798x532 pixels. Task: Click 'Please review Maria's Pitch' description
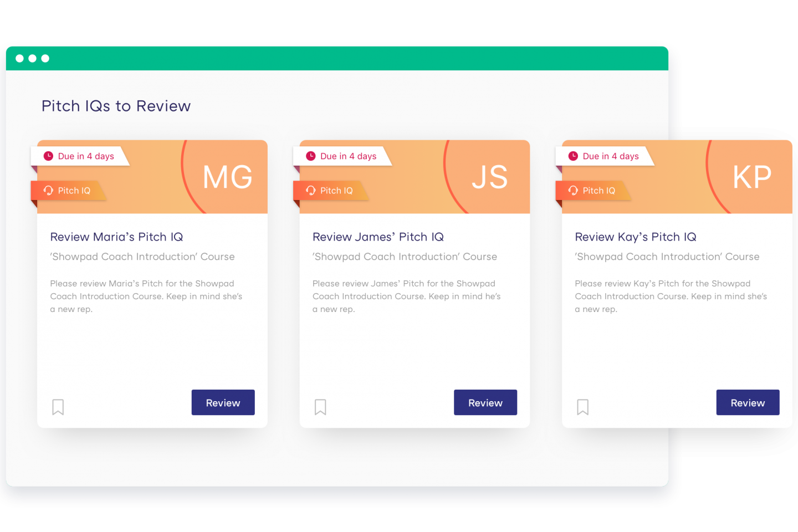pos(146,296)
